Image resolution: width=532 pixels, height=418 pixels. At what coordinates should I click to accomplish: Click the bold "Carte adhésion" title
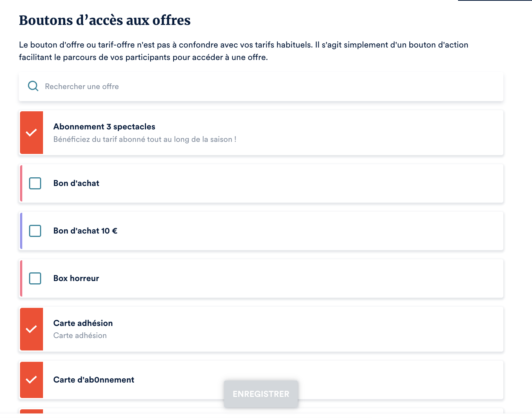(x=83, y=323)
